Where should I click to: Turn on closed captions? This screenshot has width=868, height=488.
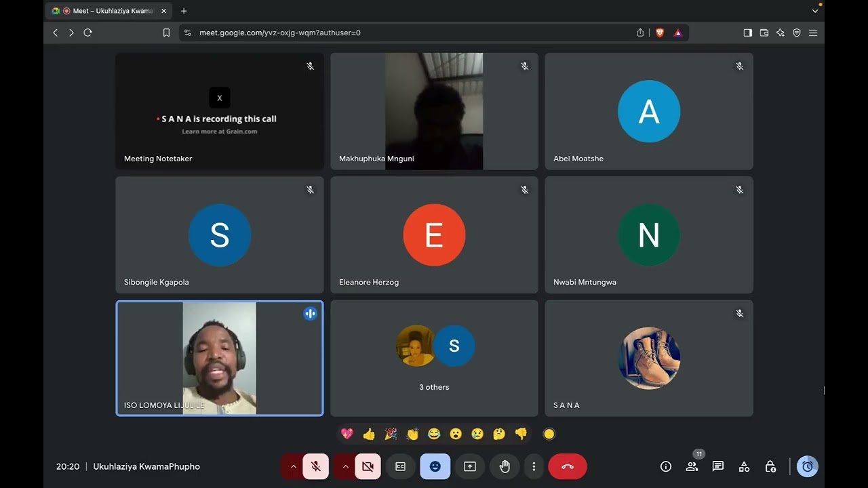(400, 466)
